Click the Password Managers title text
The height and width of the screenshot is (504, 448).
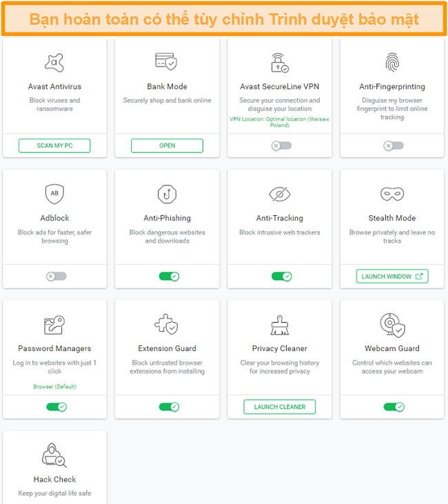(x=54, y=348)
